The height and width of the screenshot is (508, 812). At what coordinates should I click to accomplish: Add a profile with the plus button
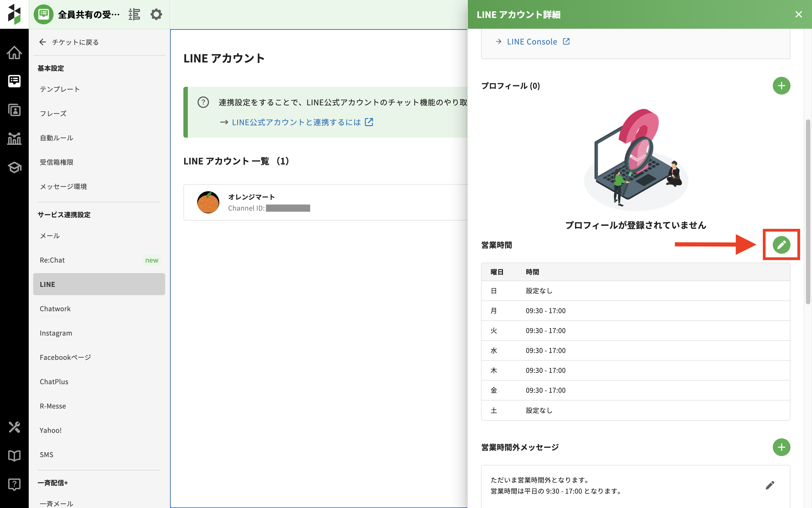point(781,86)
